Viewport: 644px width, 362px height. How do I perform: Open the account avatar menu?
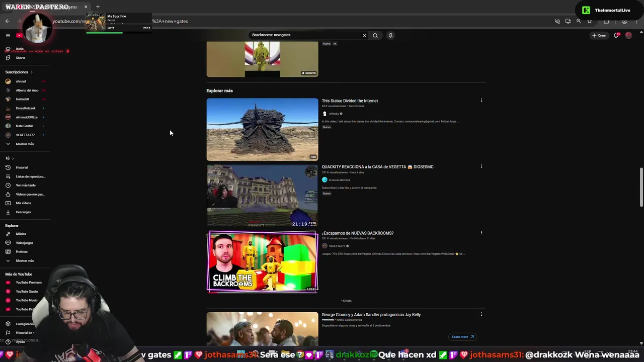click(628, 35)
